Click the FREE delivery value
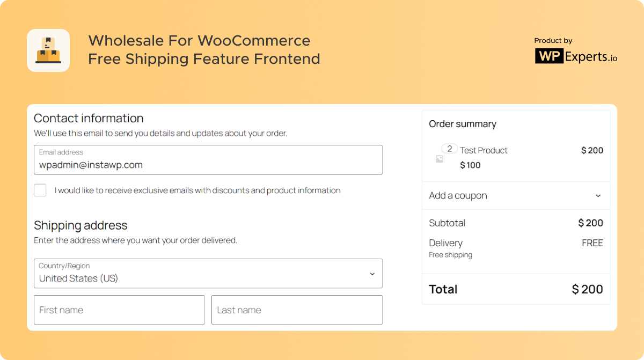Viewport: 644px width, 360px height. coord(592,243)
